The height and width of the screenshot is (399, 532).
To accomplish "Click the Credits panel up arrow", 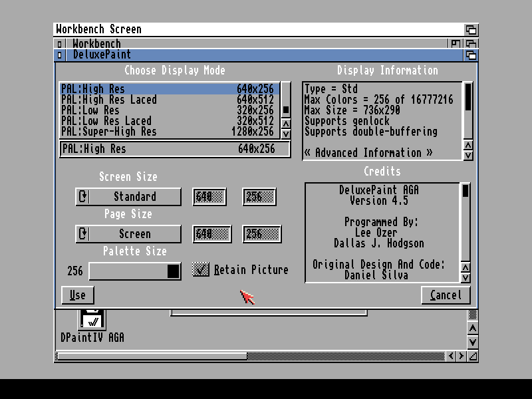I will [465, 267].
